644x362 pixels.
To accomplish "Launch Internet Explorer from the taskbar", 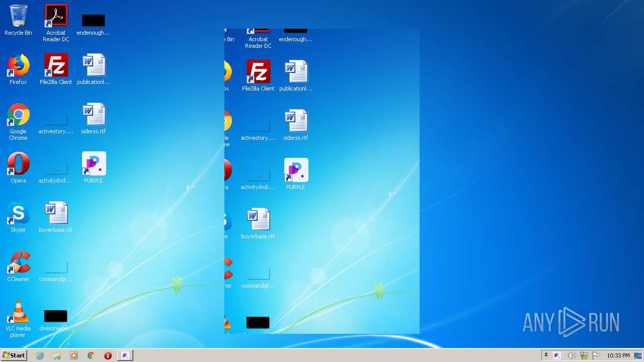I will (40, 355).
